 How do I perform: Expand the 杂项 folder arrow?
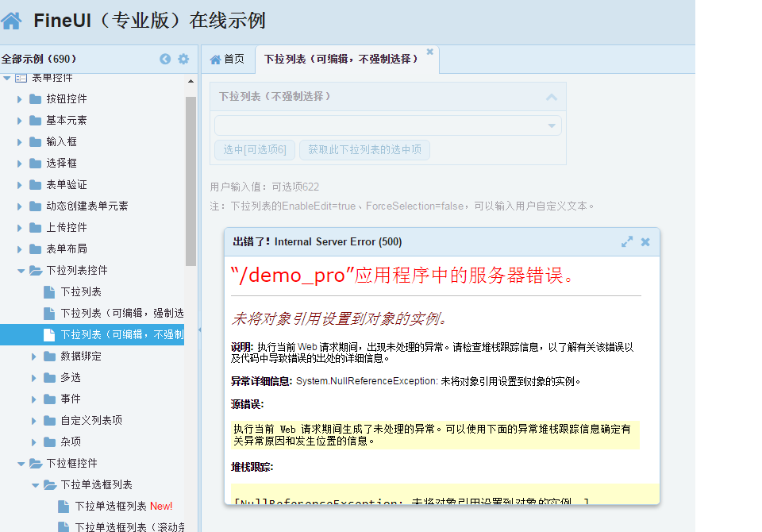coord(33,442)
